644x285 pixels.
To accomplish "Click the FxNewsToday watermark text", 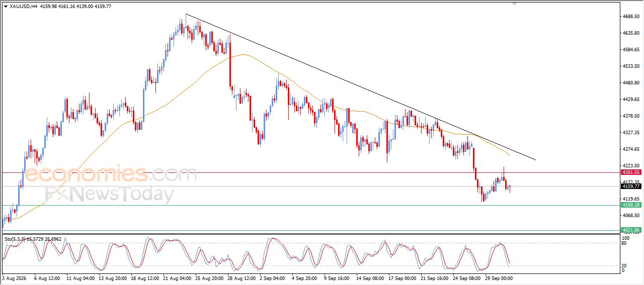I will click(x=109, y=195).
